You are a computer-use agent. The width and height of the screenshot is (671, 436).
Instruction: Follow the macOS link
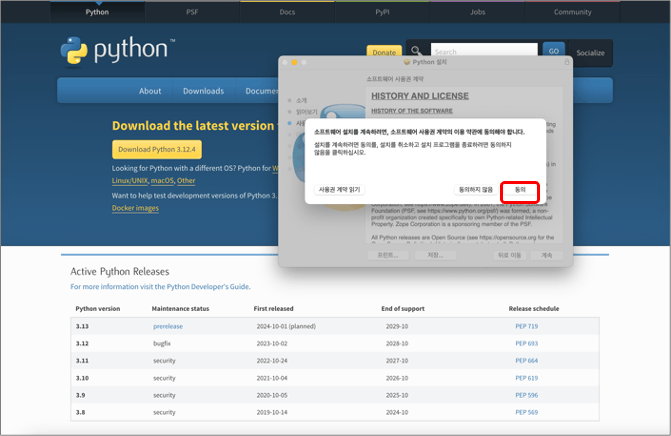tap(162, 181)
